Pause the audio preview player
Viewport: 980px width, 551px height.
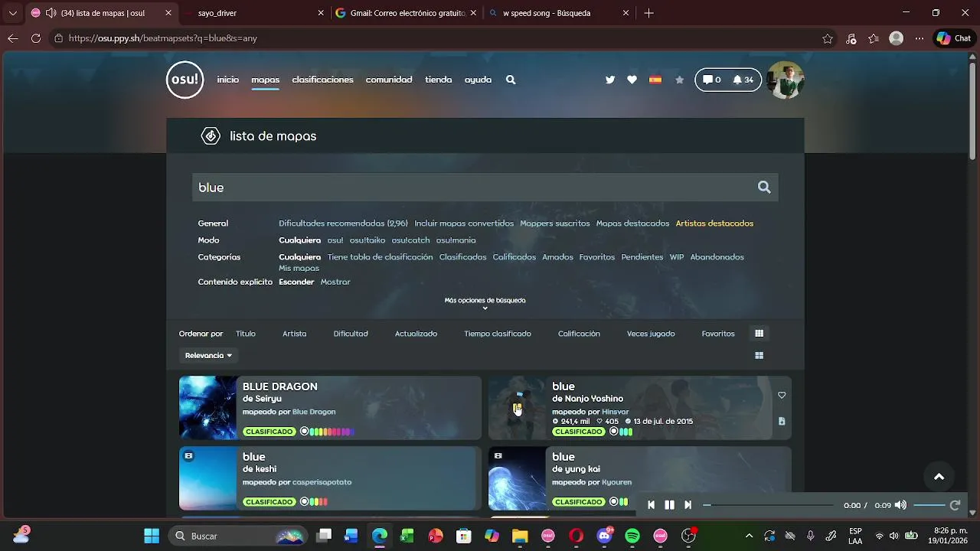coord(669,505)
